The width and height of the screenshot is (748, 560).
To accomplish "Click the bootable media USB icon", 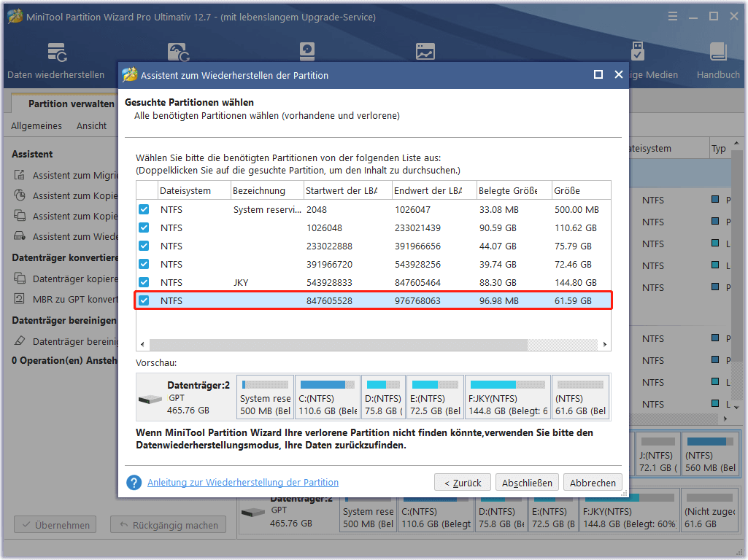I will (x=637, y=52).
